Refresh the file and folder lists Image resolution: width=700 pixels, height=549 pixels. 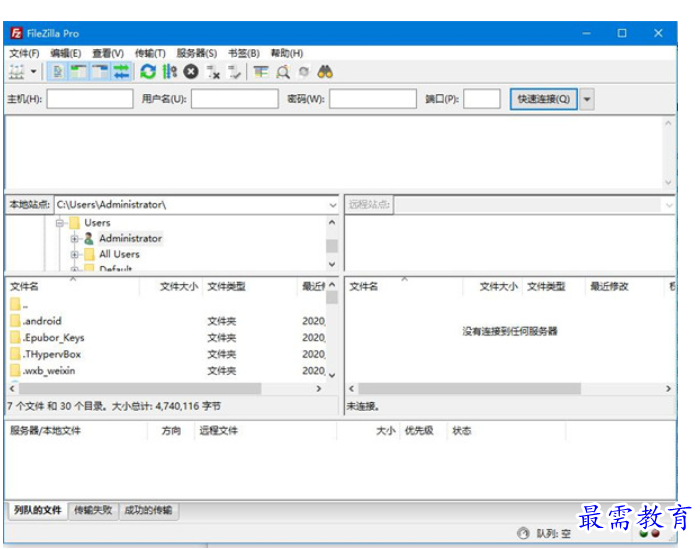pos(148,72)
